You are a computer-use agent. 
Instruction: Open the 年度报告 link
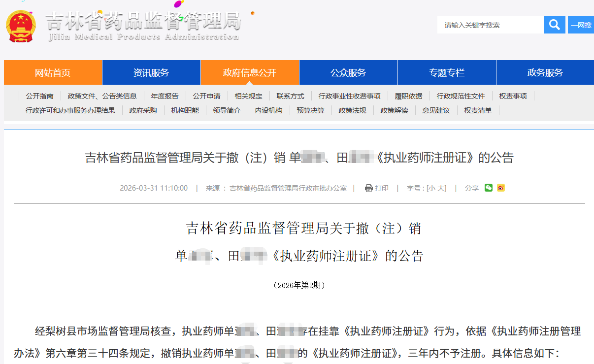[165, 96]
